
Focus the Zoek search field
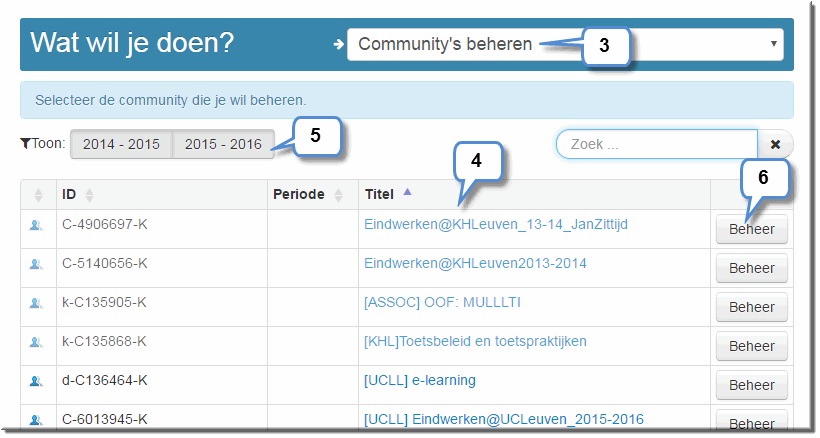pyautogui.click(x=657, y=144)
